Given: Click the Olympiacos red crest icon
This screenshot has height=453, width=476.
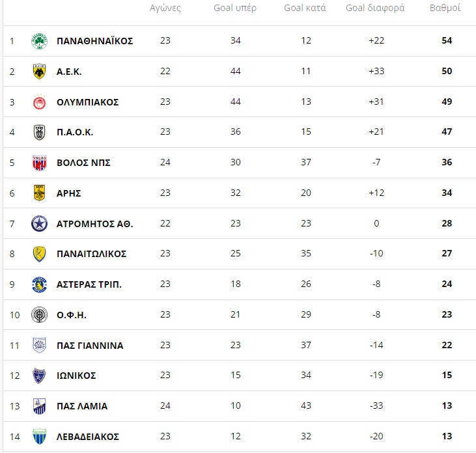Looking at the screenshot, I should (x=40, y=102).
